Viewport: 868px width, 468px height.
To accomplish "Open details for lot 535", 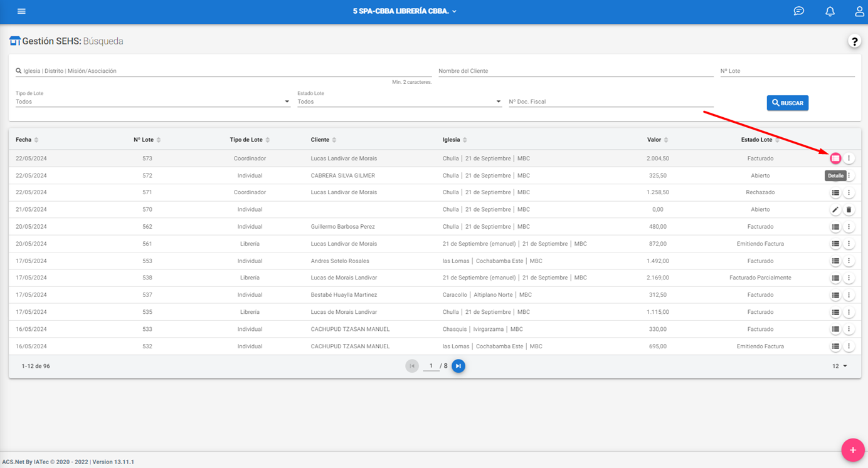I will pyautogui.click(x=835, y=312).
